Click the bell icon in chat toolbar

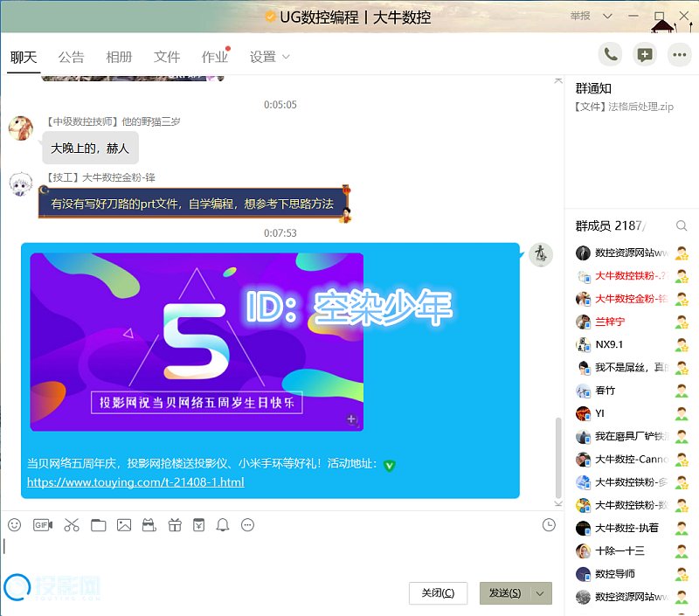[223, 525]
